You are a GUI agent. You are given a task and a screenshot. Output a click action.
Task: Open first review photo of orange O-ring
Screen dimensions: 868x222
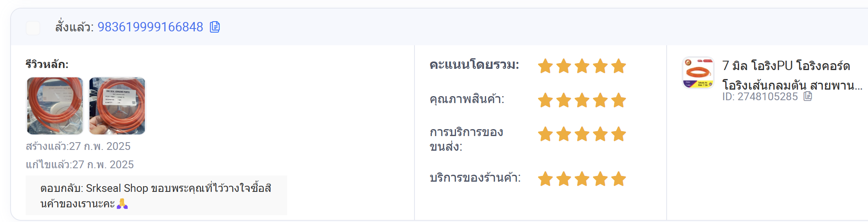coord(55,106)
